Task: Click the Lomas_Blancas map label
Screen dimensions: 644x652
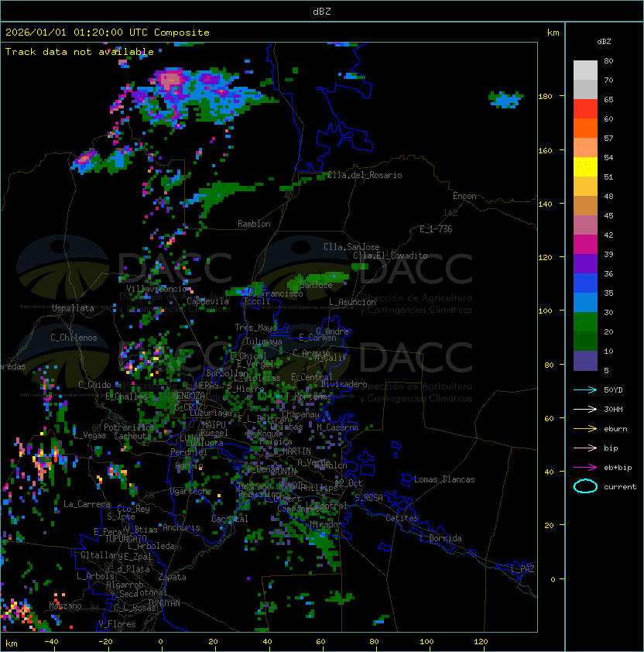Action: [444, 479]
